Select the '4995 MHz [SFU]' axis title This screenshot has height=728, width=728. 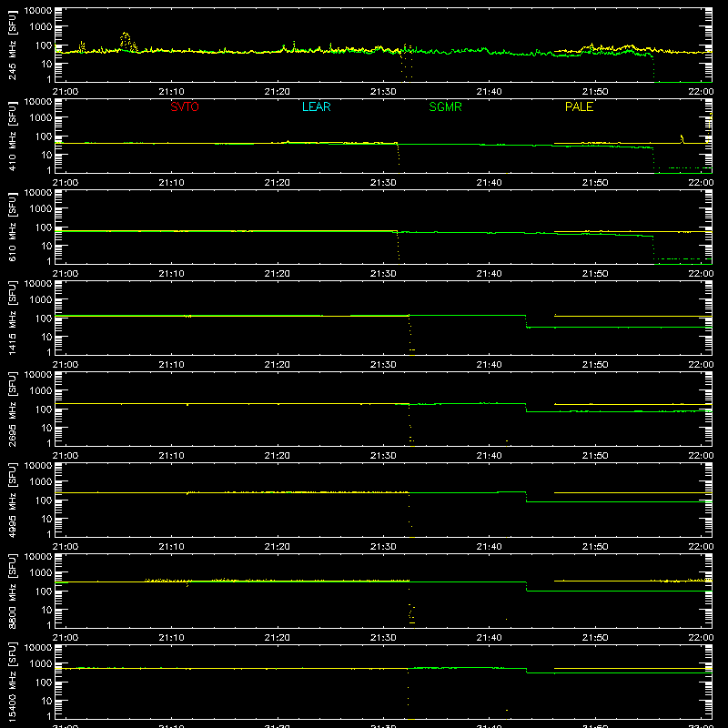pyautogui.click(x=12, y=500)
